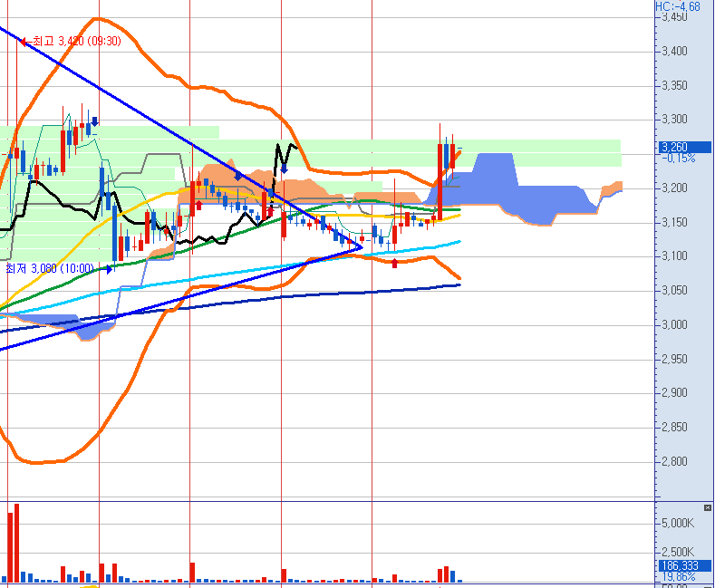Click the 5,000K volume axis label
This screenshot has width=715, height=588.
(678, 523)
